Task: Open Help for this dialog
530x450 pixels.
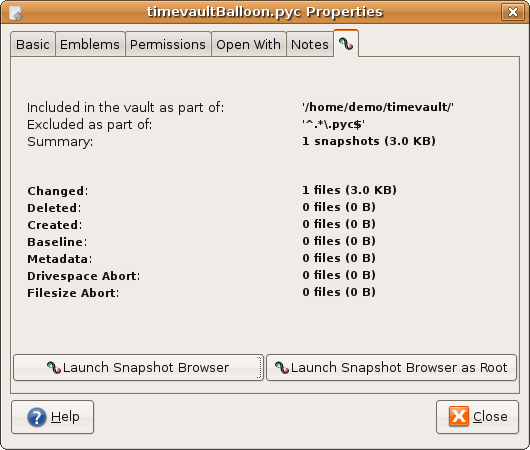Action: point(52,417)
